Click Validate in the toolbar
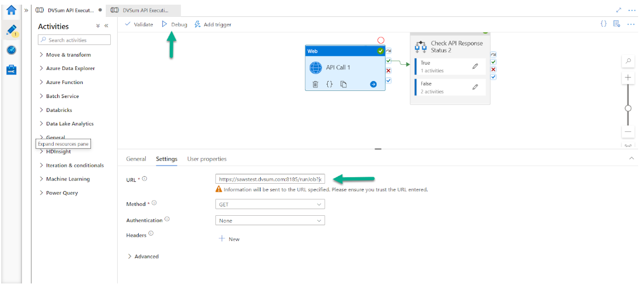644x284 pixels. pos(139,24)
